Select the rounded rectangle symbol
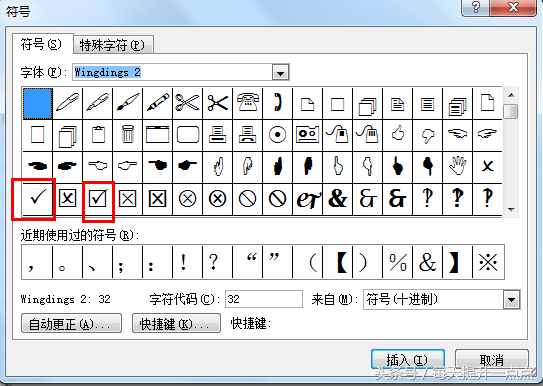Image resolution: width=543 pixels, height=386 pixels. pos(187,135)
